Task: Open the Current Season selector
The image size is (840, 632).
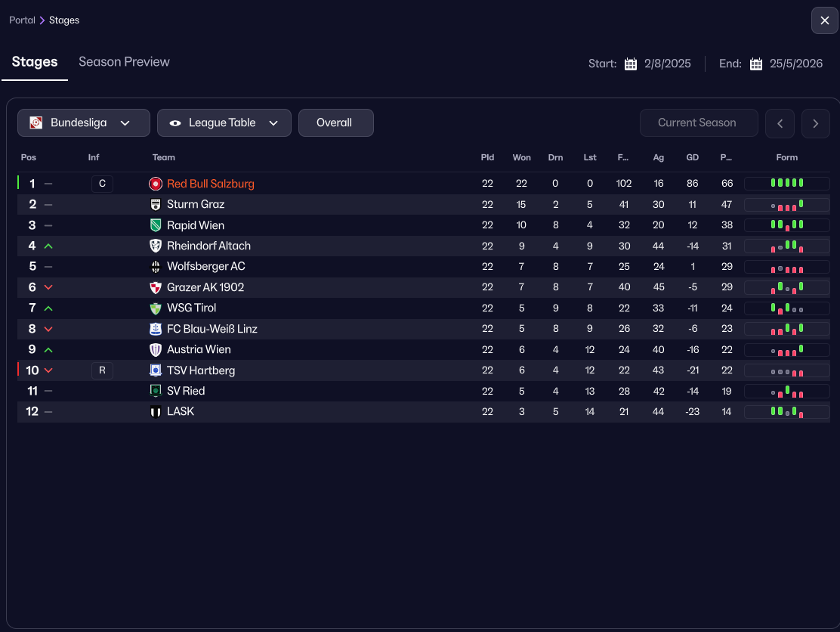Action: point(696,122)
